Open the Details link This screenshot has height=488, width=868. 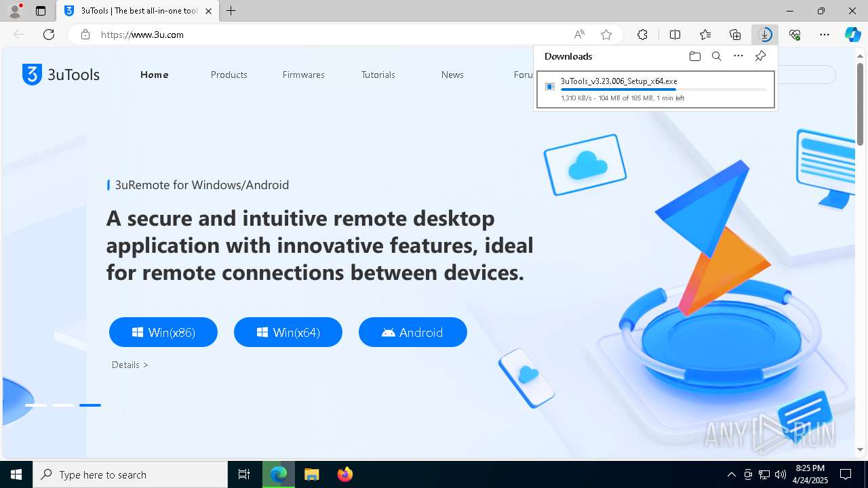point(130,365)
